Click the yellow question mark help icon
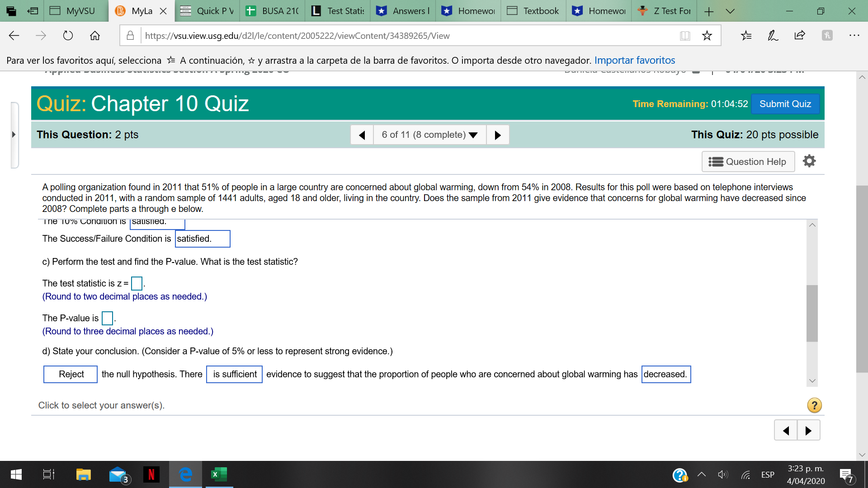 (x=814, y=405)
